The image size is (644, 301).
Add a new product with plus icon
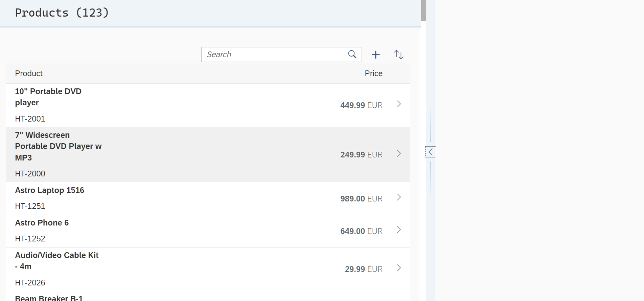point(375,55)
